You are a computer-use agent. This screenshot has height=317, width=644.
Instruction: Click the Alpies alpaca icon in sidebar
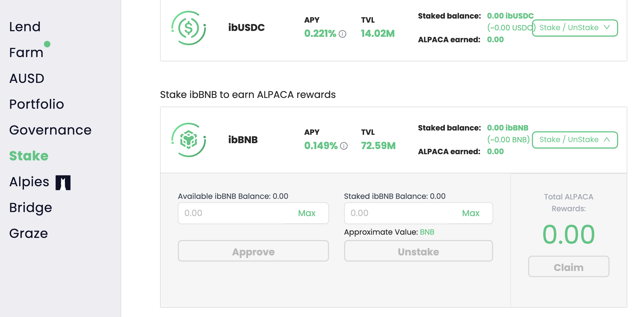63,182
